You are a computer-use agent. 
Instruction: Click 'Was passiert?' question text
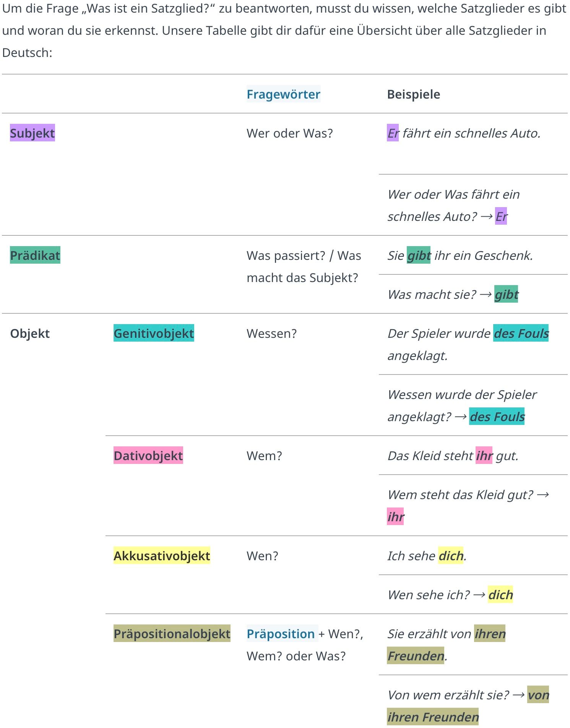[286, 255]
